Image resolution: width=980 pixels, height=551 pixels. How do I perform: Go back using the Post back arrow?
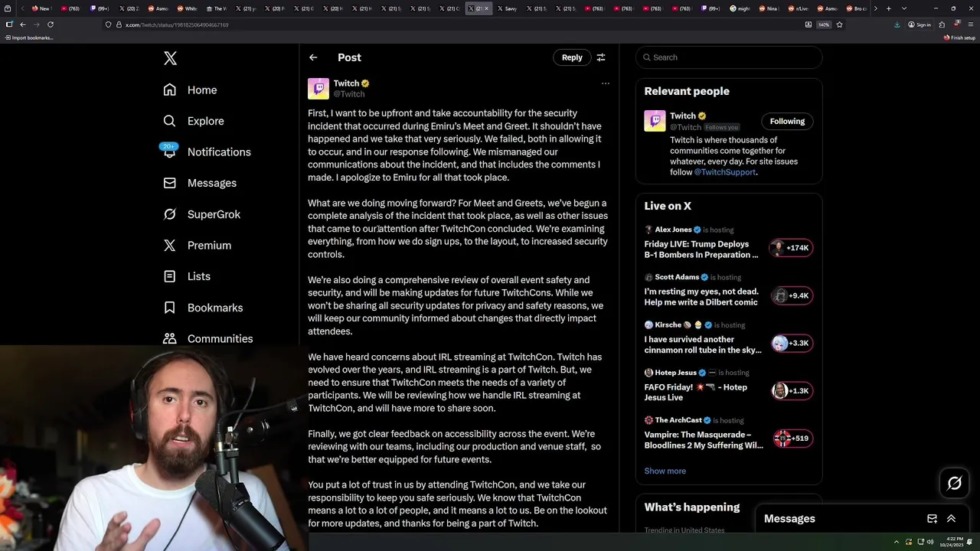click(x=313, y=57)
